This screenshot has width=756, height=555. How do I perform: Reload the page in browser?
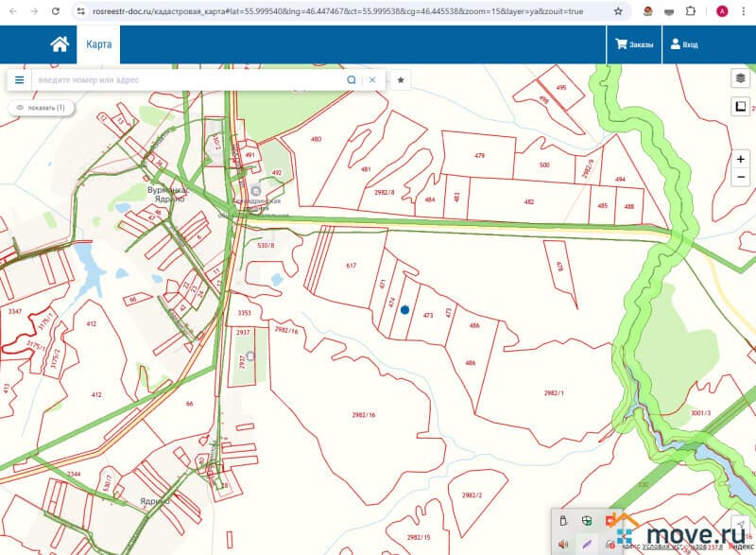tap(56, 11)
